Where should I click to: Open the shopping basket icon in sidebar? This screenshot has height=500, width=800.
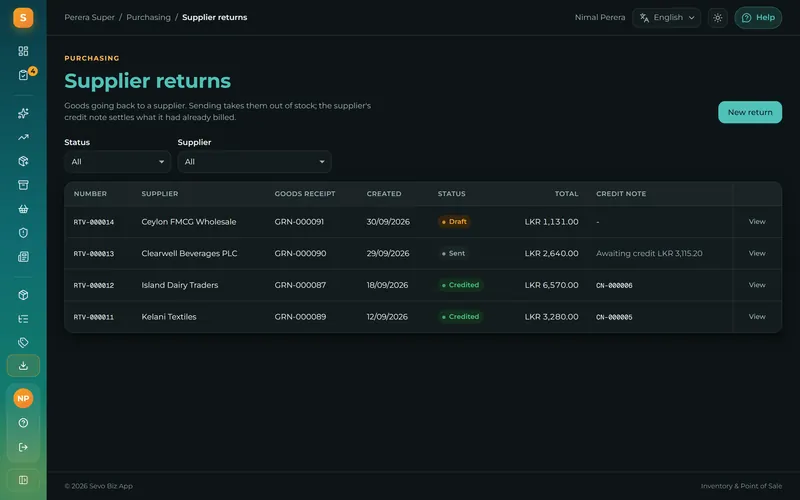[23, 209]
